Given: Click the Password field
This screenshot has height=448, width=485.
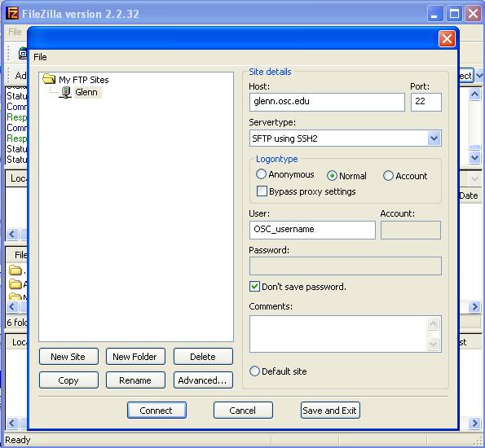Looking at the screenshot, I should [x=345, y=266].
